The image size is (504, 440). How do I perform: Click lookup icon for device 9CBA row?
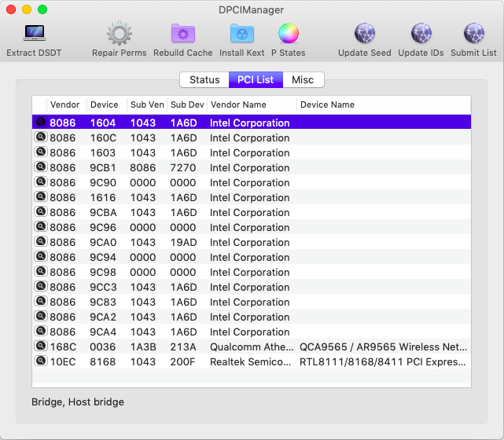point(41,211)
